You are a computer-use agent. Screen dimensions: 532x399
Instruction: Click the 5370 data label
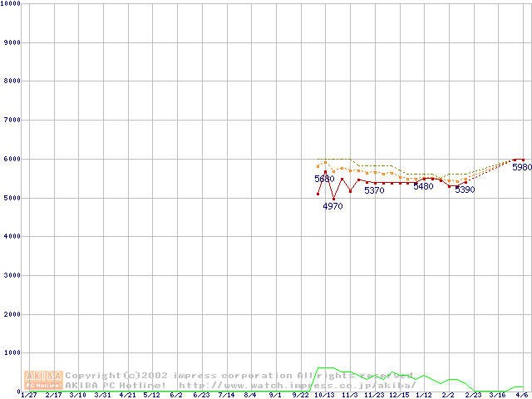[374, 190]
